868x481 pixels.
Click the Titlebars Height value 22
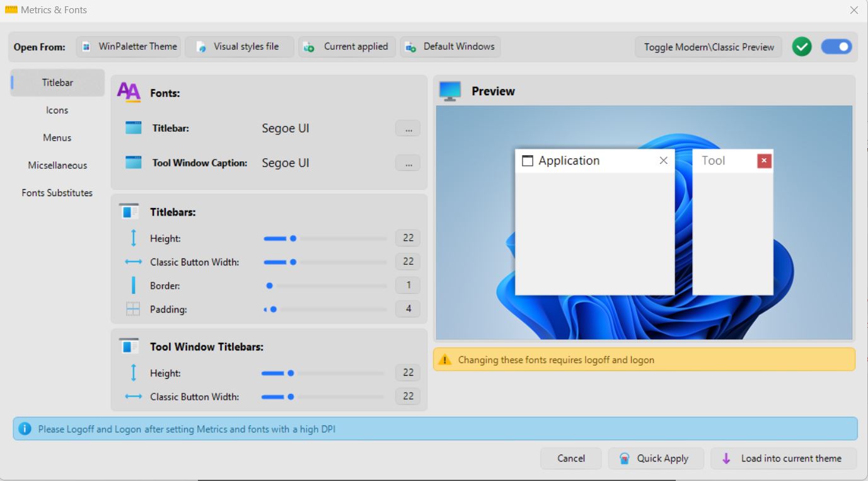click(408, 238)
